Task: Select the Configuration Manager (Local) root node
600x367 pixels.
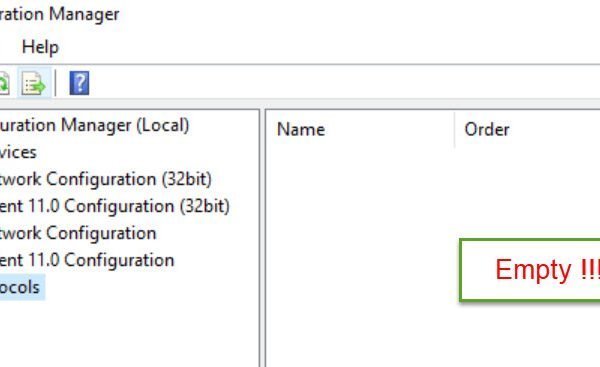Action: tap(94, 125)
